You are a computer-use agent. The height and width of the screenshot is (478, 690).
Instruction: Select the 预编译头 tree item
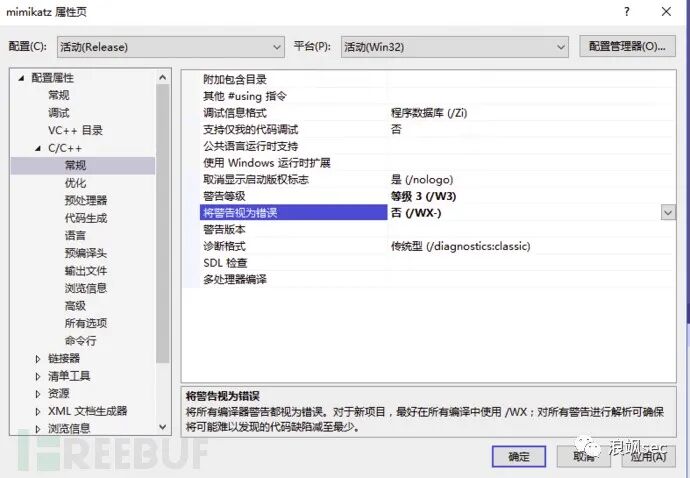pos(86,253)
